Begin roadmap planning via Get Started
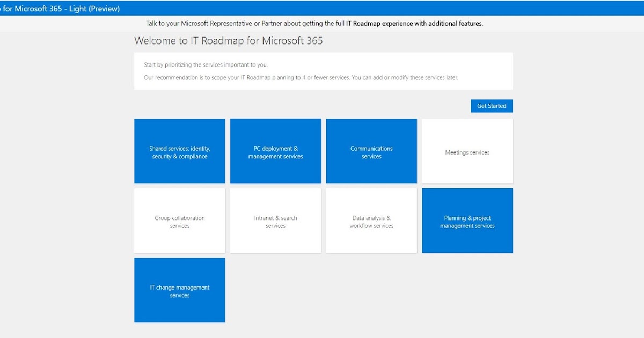 [491, 106]
